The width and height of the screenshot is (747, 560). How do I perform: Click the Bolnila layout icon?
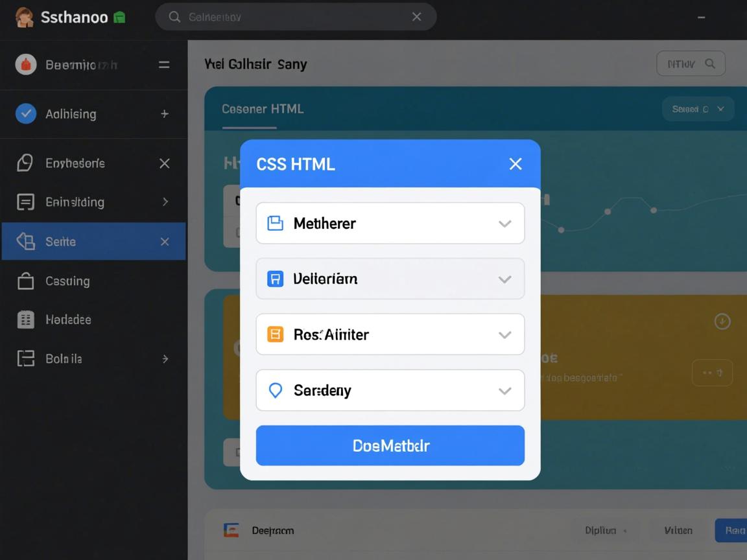click(25, 358)
